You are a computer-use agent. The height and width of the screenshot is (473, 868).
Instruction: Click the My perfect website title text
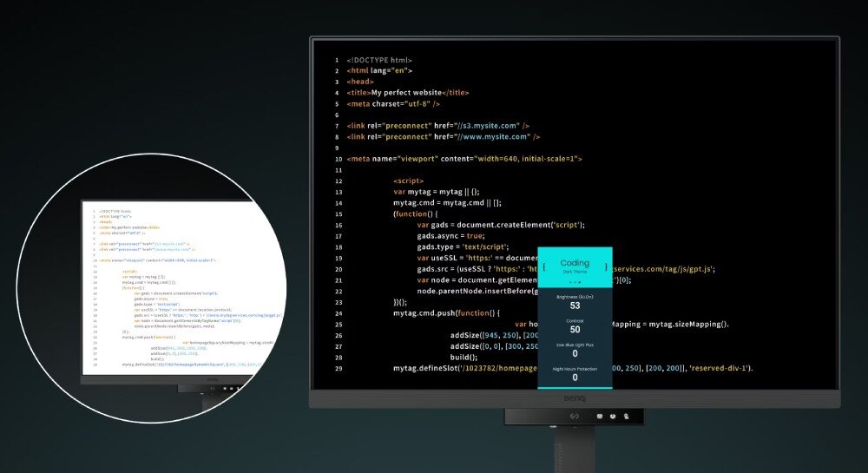click(406, 93)
